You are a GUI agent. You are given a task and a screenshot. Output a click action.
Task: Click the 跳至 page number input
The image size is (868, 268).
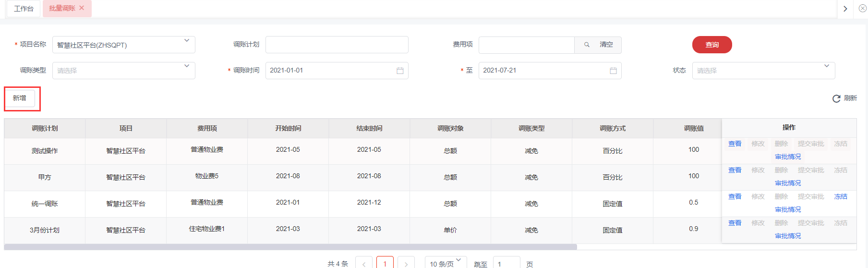pyautogui.click(x=506, y=263)
